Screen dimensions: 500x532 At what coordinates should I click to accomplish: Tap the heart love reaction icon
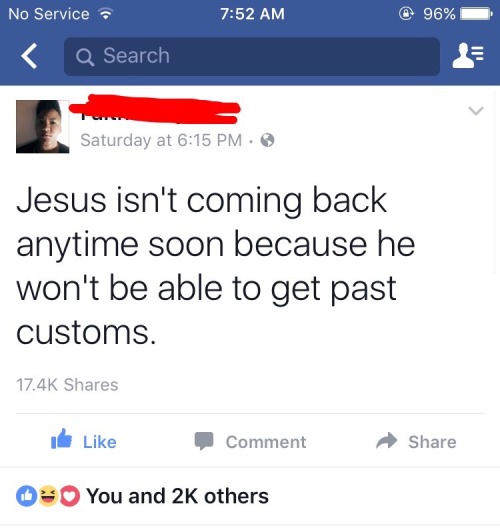(x=70, y=496)
